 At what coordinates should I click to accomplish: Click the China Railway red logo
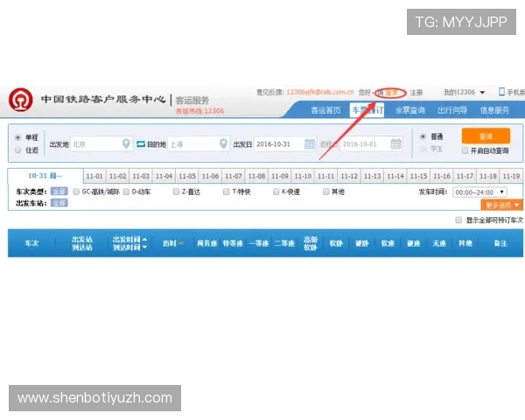click(x=21, y=100)
